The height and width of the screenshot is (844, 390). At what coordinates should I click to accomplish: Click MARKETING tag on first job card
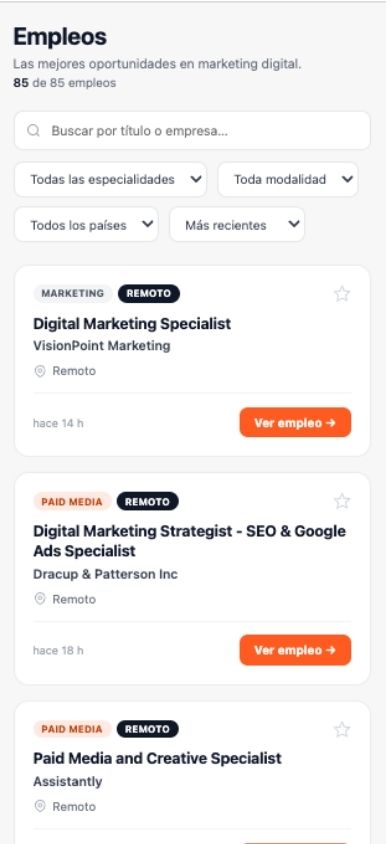[73, 293]
